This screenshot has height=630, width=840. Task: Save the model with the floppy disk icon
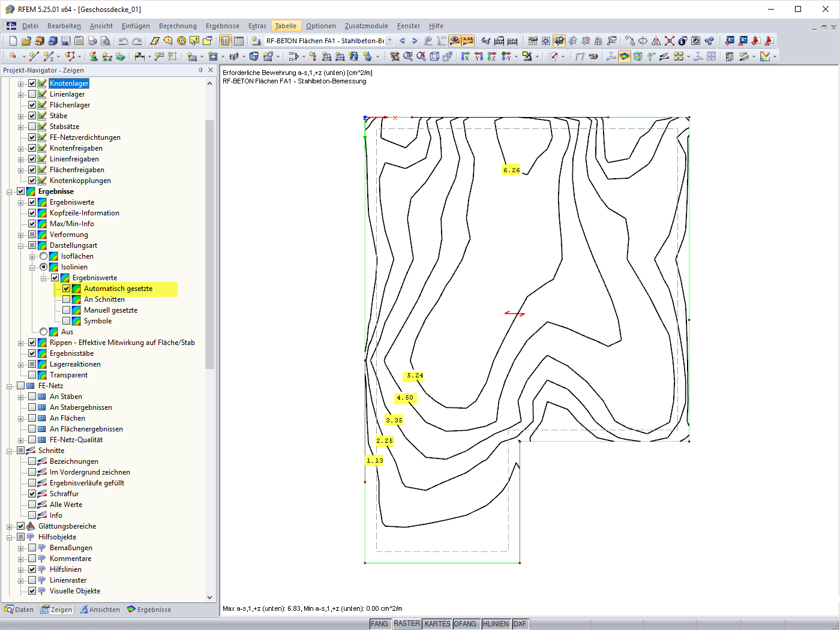[65, 41]
